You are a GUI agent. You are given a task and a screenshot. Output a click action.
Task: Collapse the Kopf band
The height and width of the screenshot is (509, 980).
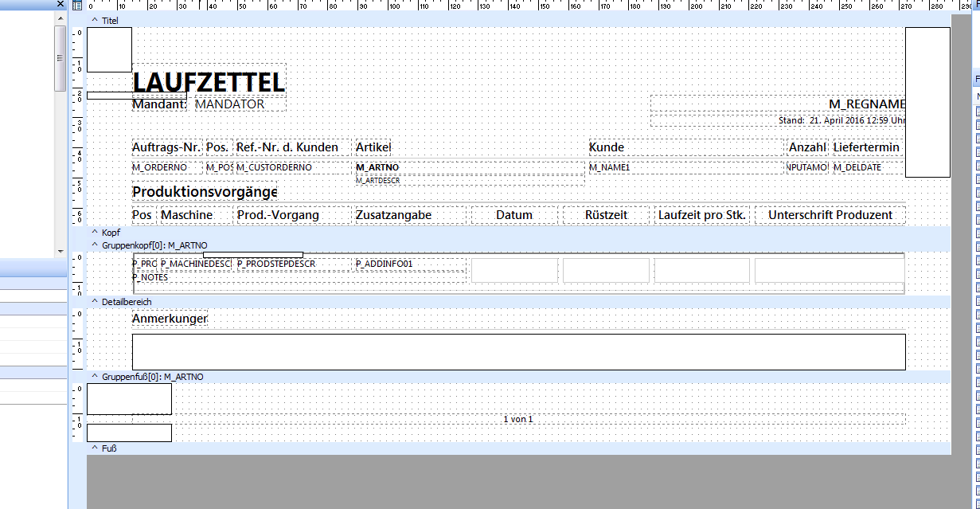coord(95,233)
